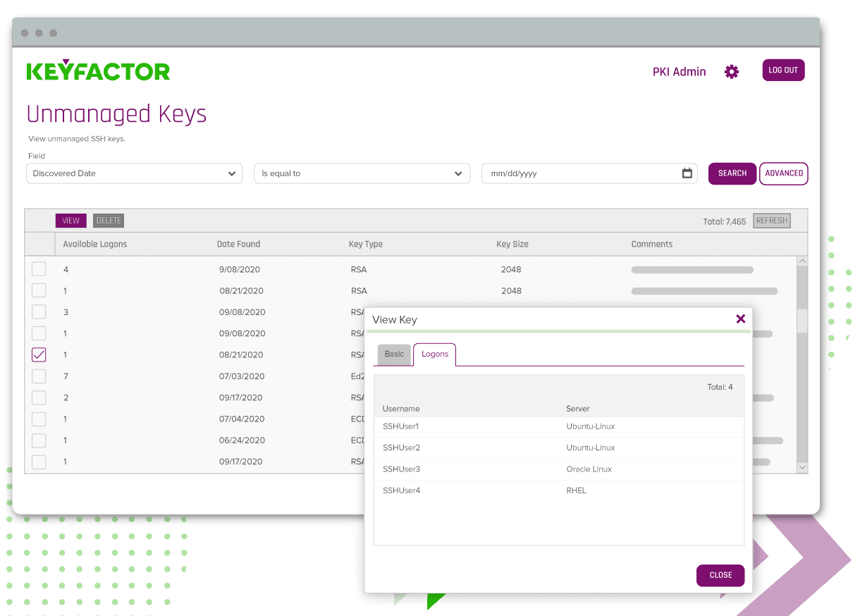The image size is (860, 616).
Task: Click scrollbar up arrow in keys table
Action: 802,261
